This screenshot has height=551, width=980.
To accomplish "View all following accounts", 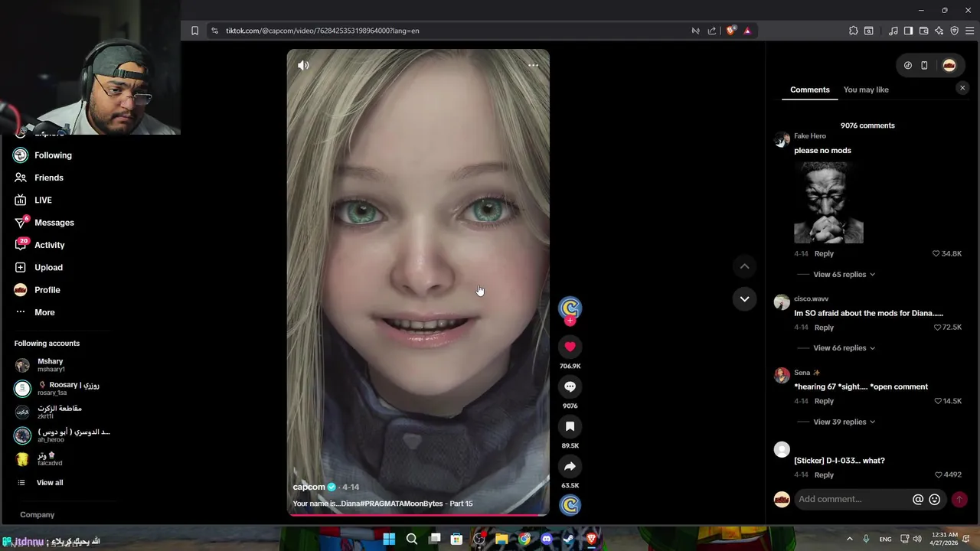I will tap(50, 483).
